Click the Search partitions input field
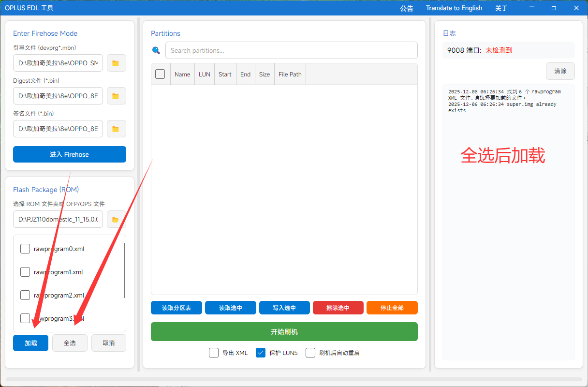588x387 pixels. point(291,50)
